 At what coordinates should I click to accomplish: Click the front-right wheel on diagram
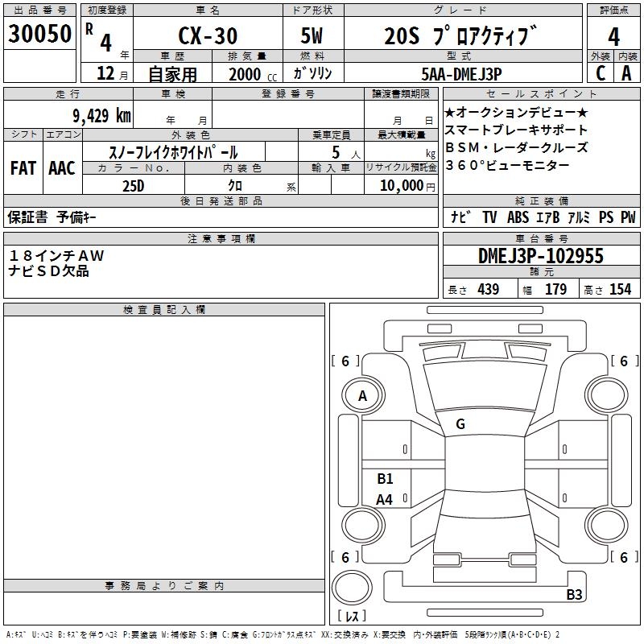(607, 395)
